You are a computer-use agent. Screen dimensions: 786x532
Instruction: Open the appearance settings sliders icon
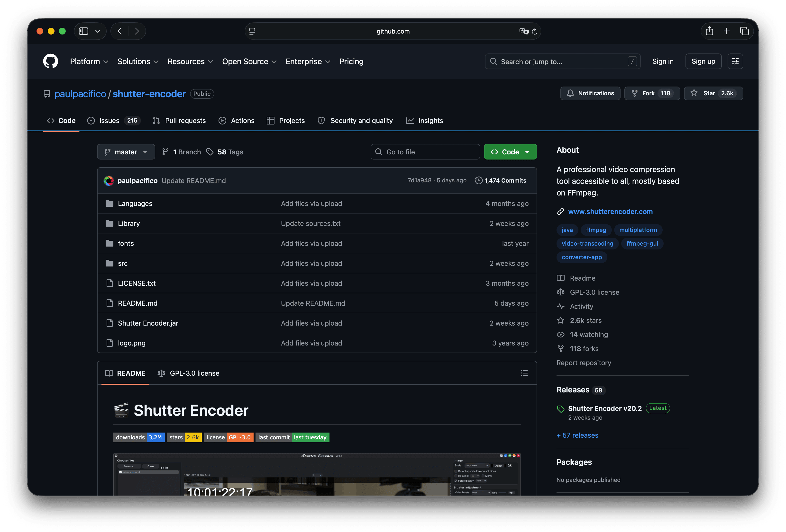735,61
